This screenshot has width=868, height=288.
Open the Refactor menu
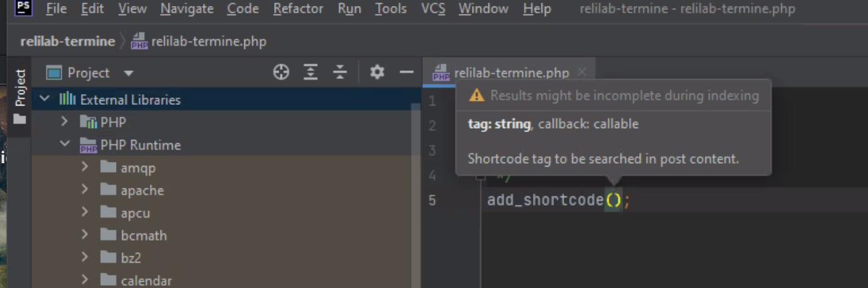tap(298, 9)
